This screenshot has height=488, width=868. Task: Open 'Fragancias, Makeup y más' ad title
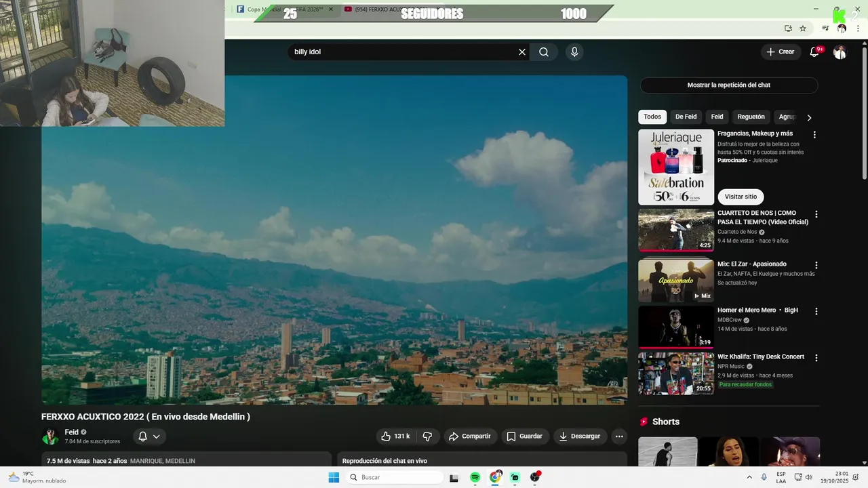755,134
